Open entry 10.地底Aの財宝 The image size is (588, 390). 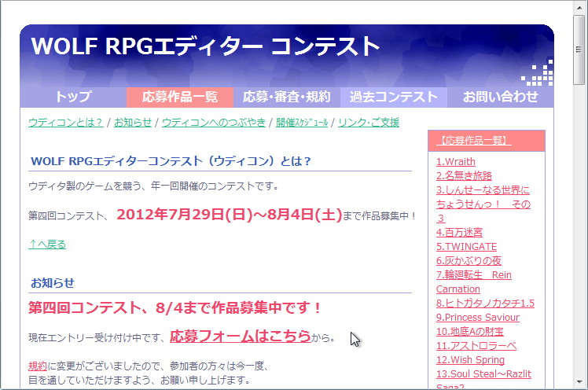tap(470, 332)
